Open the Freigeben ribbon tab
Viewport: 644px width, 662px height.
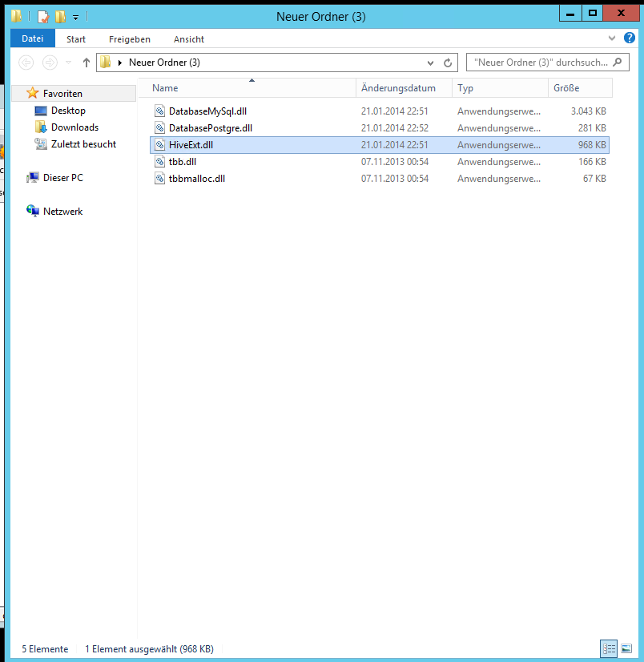point(130,39)
